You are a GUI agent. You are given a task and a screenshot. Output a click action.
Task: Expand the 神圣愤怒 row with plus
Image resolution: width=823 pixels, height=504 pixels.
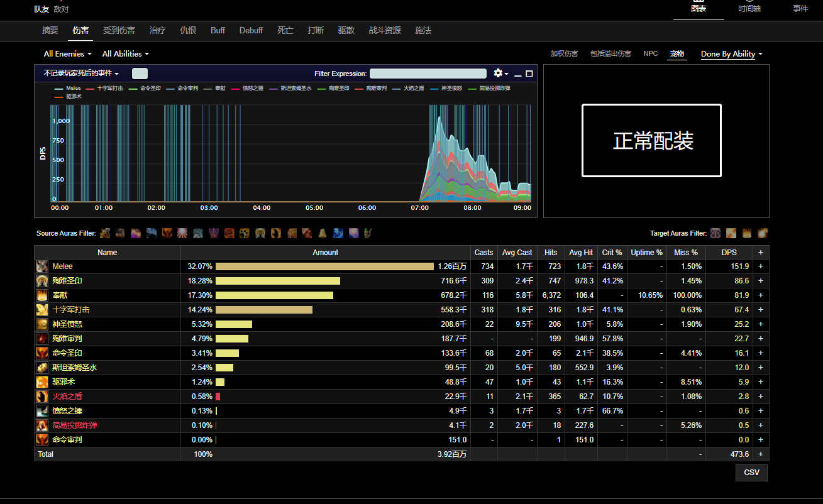click(761, 324)
